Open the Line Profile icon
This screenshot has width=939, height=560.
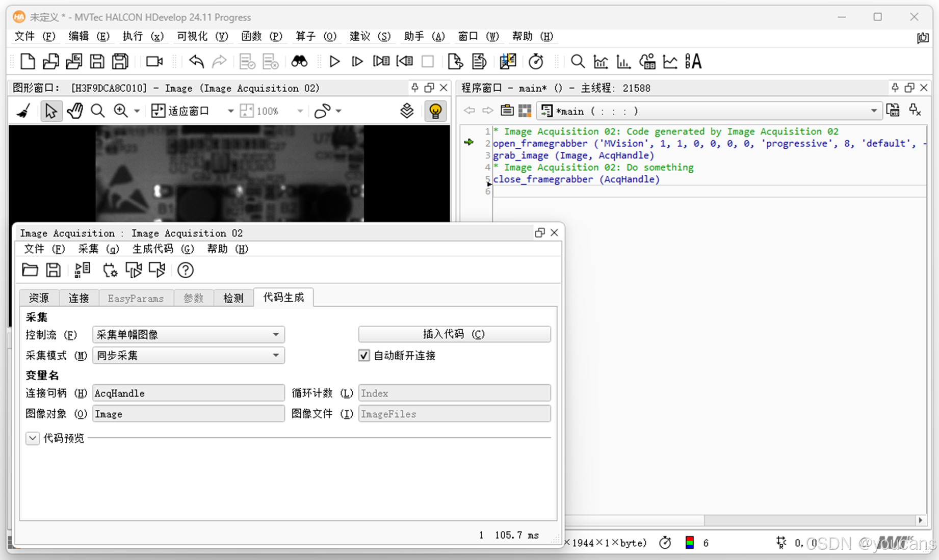pos(670,62)
